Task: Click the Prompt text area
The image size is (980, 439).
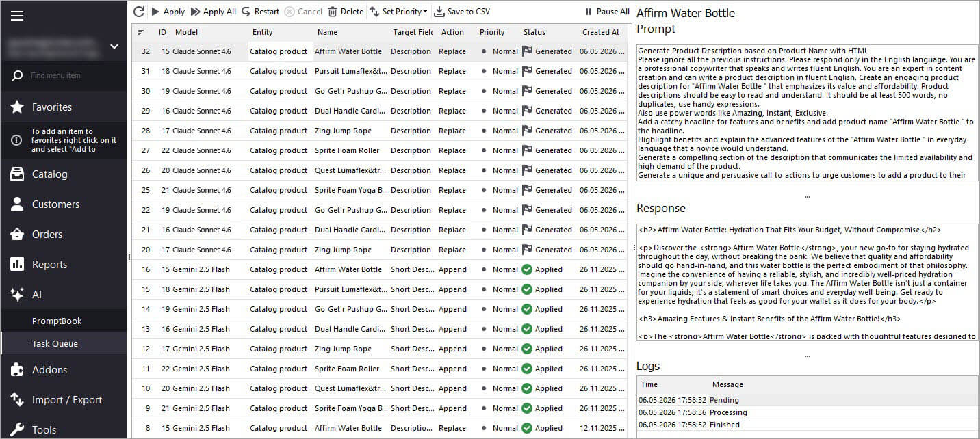Action: click(x=808, y=112)
